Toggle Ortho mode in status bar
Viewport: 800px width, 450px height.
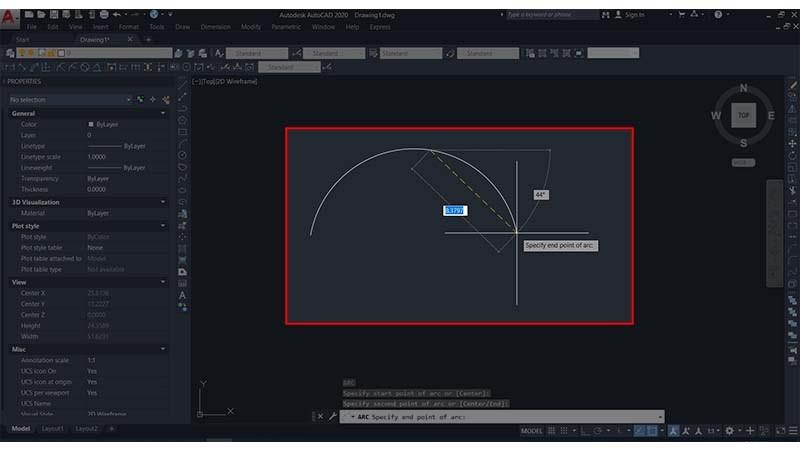click(585, 431)
